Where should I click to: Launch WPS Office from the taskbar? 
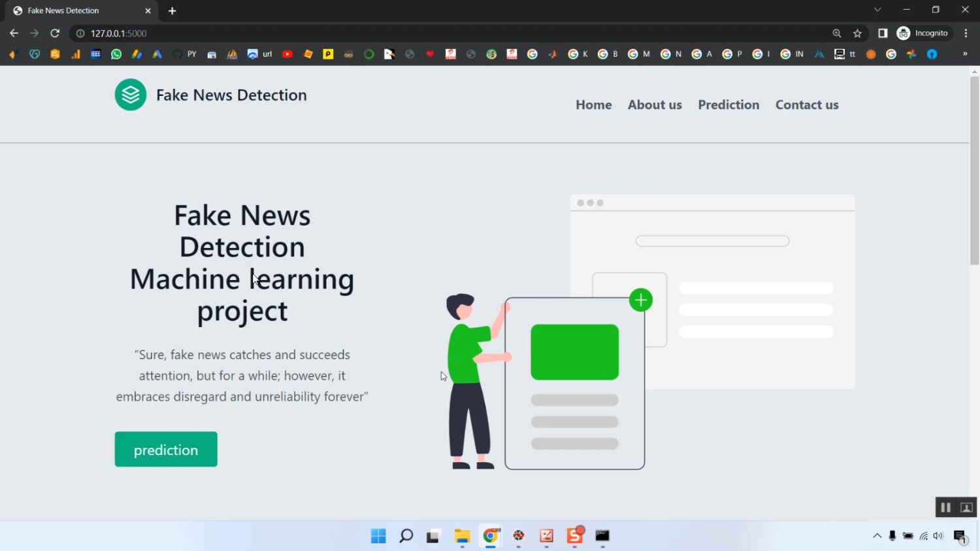(x=574, y=536)
